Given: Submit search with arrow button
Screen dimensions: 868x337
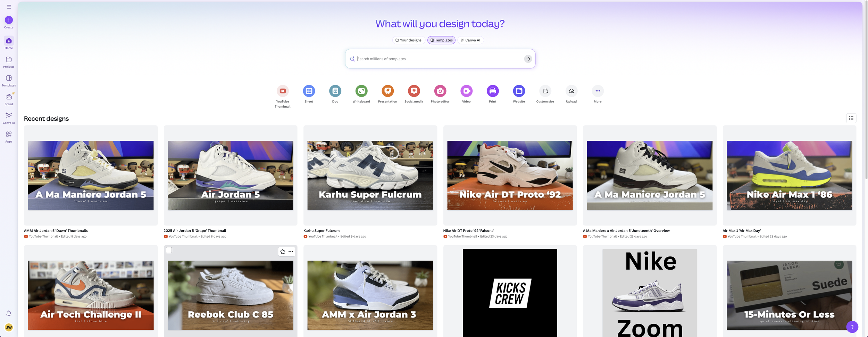Looking at the screenshot, I should pyautogui.click(x=528, y=59).
